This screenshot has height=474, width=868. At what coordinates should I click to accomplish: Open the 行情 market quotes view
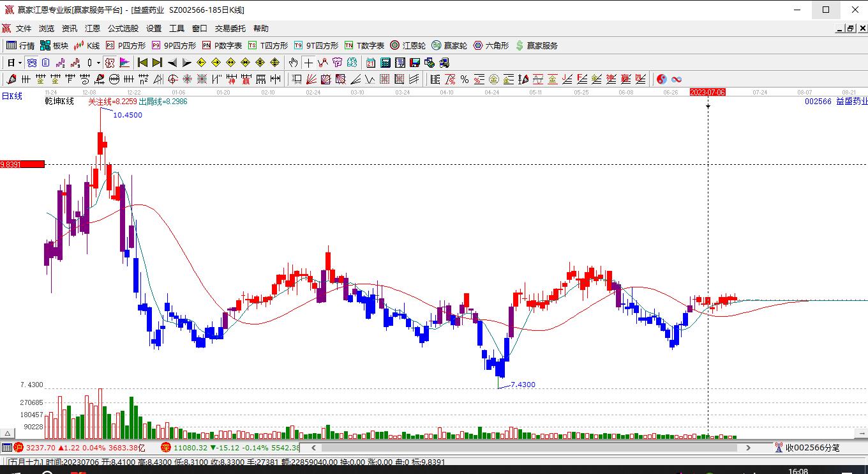point(20,45)
